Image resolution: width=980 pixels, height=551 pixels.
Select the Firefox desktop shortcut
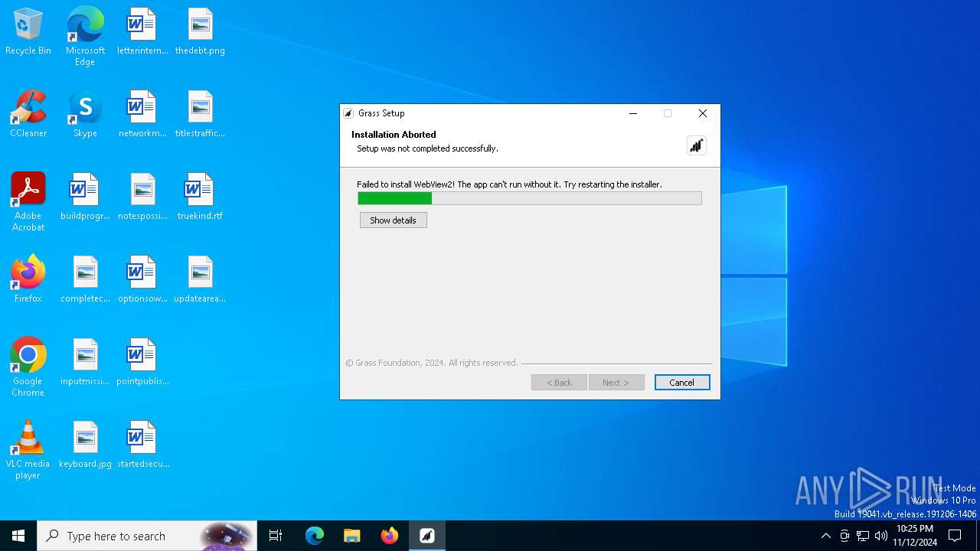click(x=28, y=280)
